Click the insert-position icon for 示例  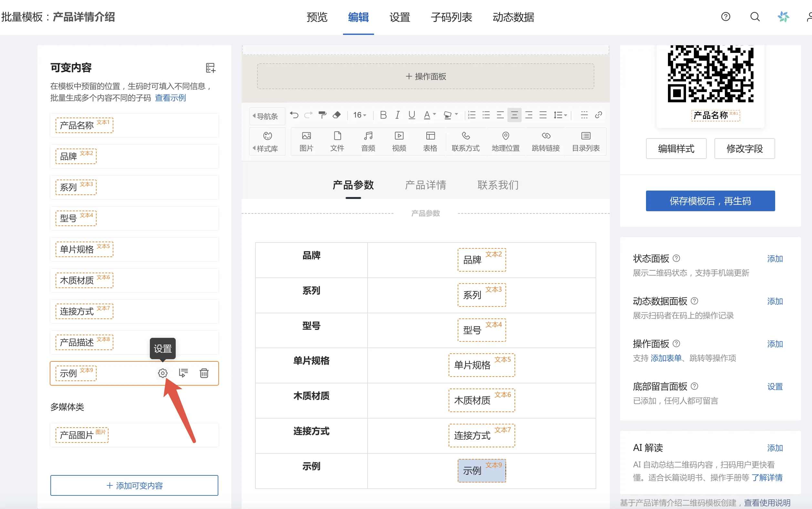tap(183, 373)
